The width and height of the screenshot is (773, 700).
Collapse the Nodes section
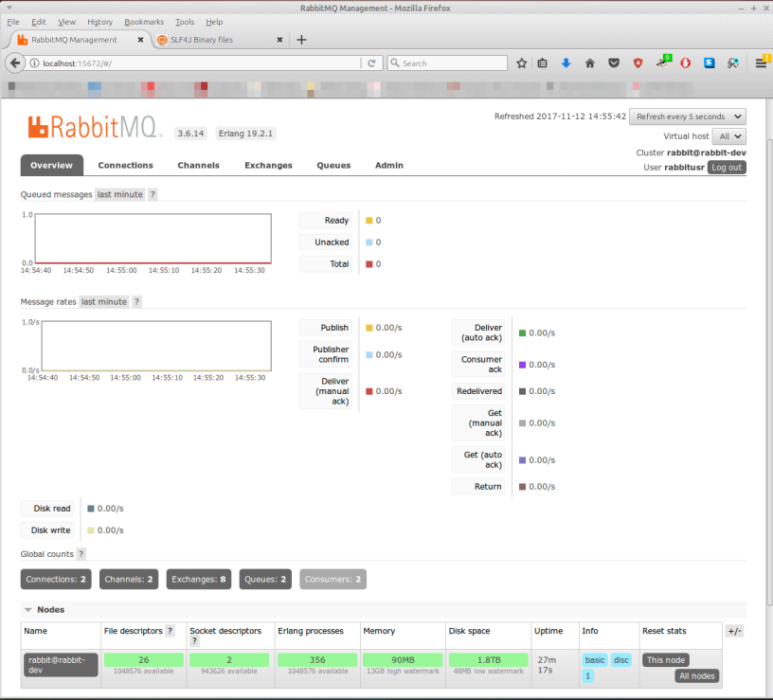27,609
